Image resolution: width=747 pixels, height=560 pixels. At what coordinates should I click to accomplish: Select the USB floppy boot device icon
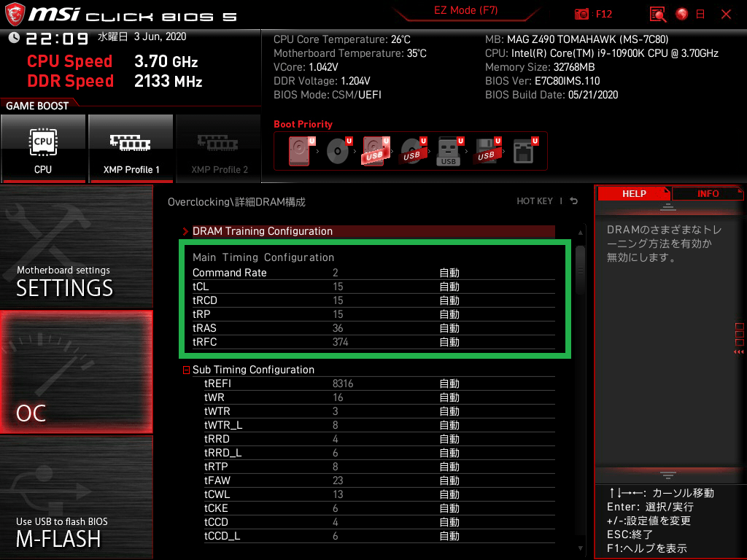pos(487,151)
